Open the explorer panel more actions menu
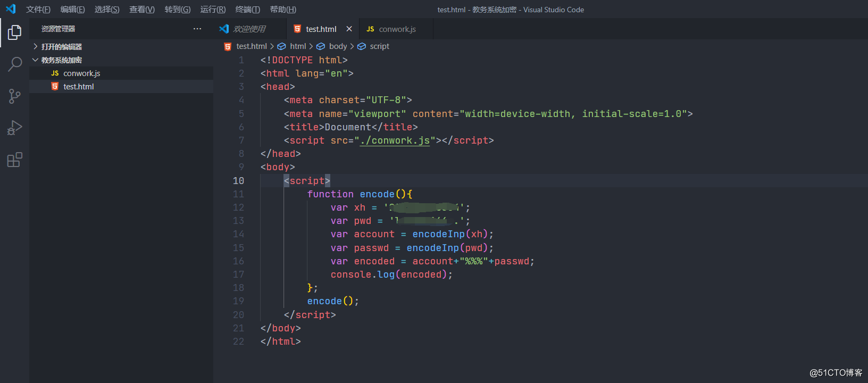The width and height of the screenshot is (868, 383). [x=197, y=29]
